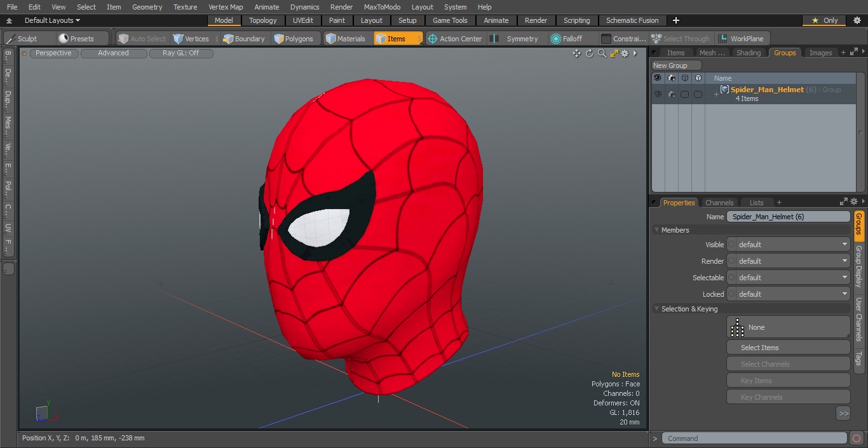Click the radio circle beside the Locked dropdown
868x448 pixels.
731,294
